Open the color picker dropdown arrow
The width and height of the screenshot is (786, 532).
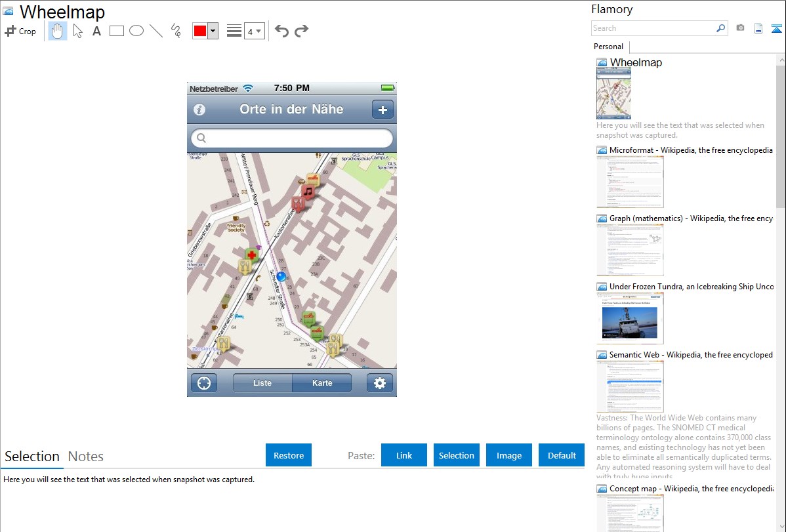point(213,31)
